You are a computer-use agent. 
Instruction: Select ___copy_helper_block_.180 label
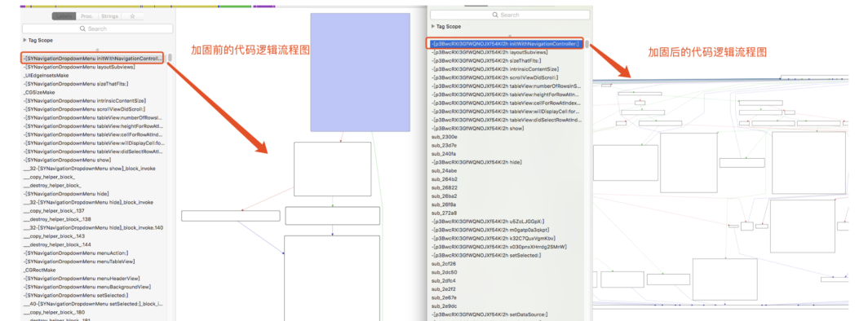click(54, 312)
